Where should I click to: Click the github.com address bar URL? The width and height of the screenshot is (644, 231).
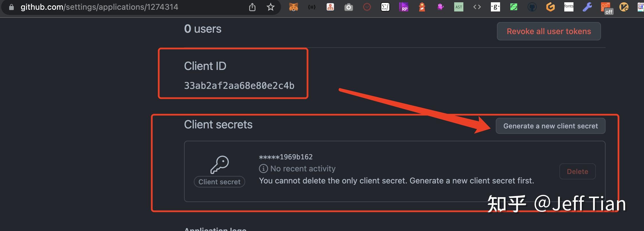tap(99, 7)
